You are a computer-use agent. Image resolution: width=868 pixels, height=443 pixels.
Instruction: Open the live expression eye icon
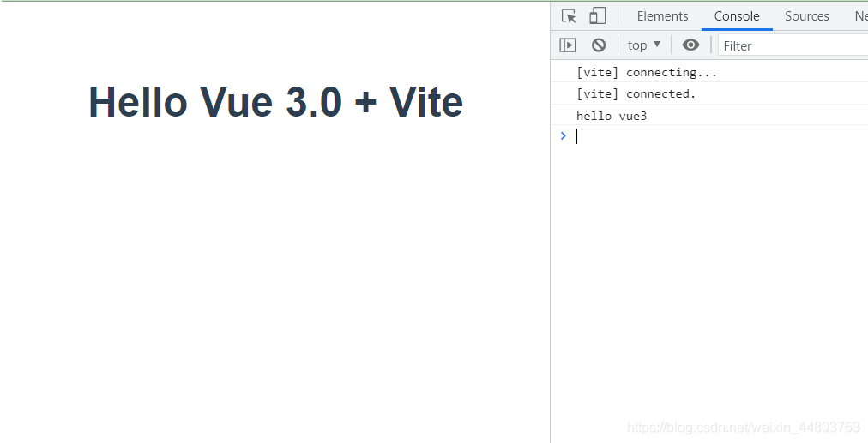(690, 45)
